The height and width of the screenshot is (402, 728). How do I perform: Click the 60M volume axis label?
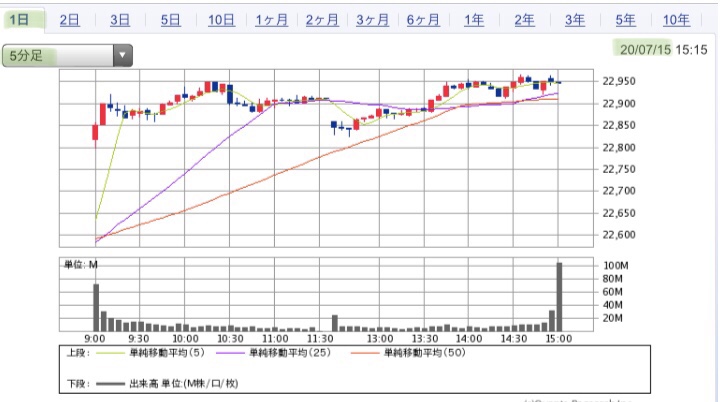pyautogui.click(x=612, y=292)
